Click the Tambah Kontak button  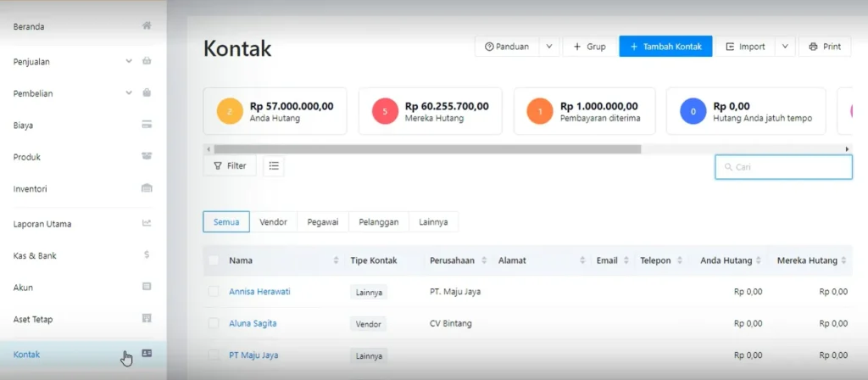tap(665, 47)
